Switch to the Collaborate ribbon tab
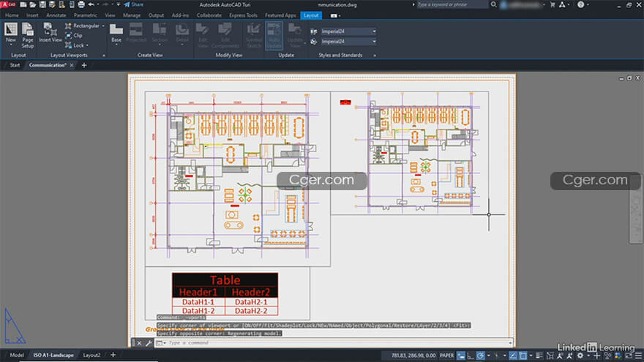Viewport: 644px width, 362px height. [209, 15]
